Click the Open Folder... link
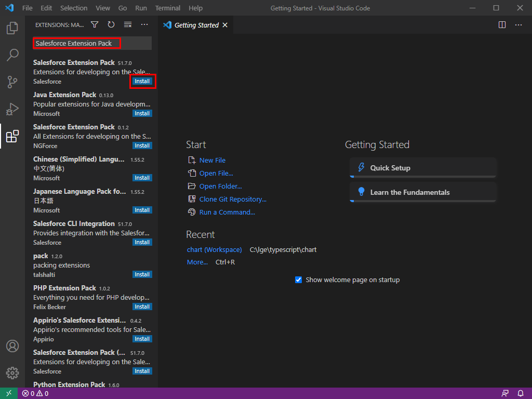 (220, 187)
